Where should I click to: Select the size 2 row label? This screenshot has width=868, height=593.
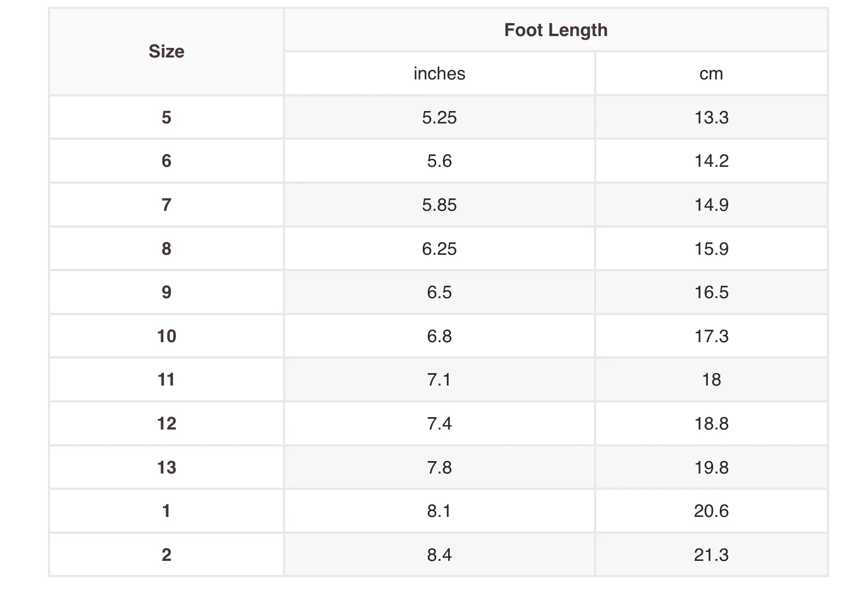[166, 555]
